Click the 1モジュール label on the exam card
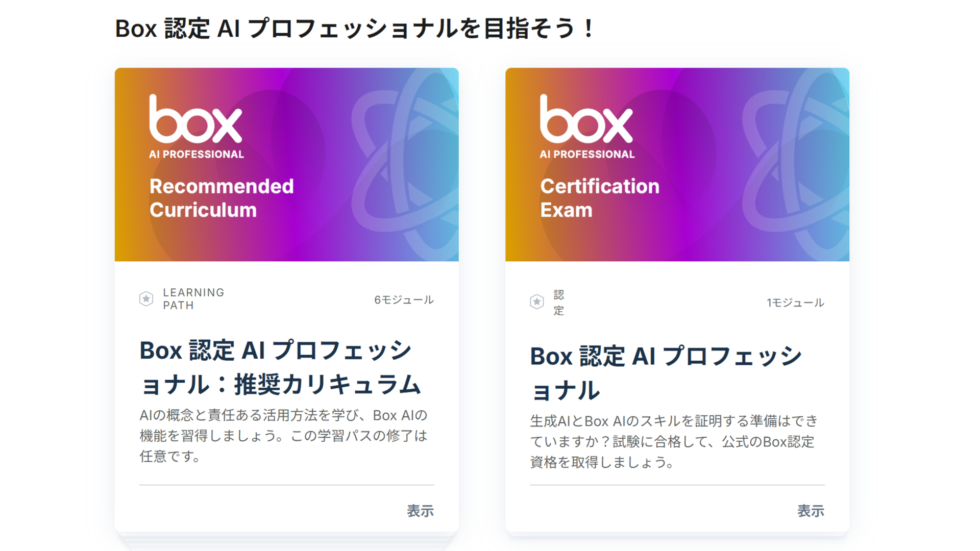Image resolution: width=980 pixels, height=551 pixels. coord(794,302)
